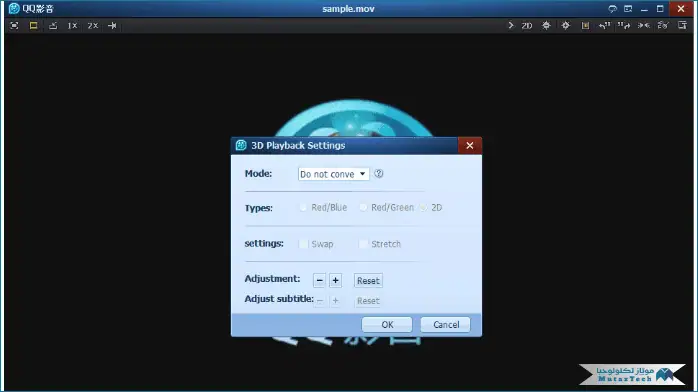Open the Mode dropdown showing Do not conve
The height and width of the screenshot is (392, 698).
[x=333, y=174]
